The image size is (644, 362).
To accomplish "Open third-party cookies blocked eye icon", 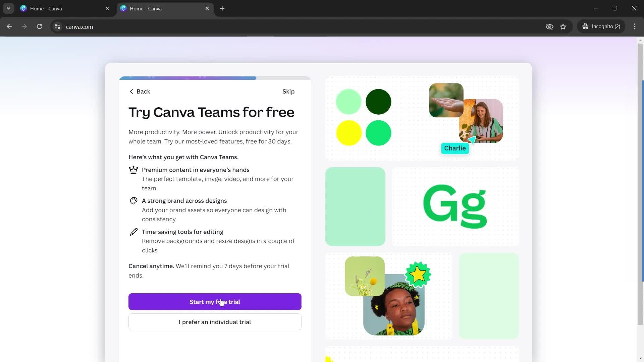I will tap(549, 26).
